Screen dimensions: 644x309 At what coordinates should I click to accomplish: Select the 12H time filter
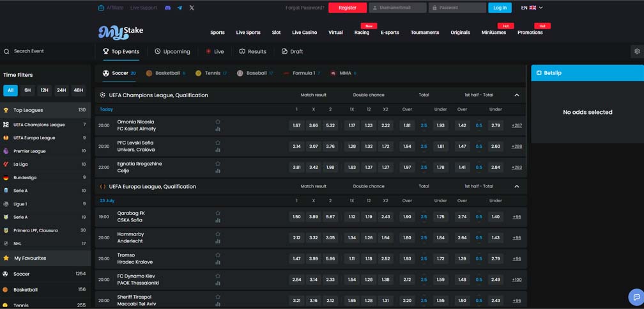click(44, 90)
